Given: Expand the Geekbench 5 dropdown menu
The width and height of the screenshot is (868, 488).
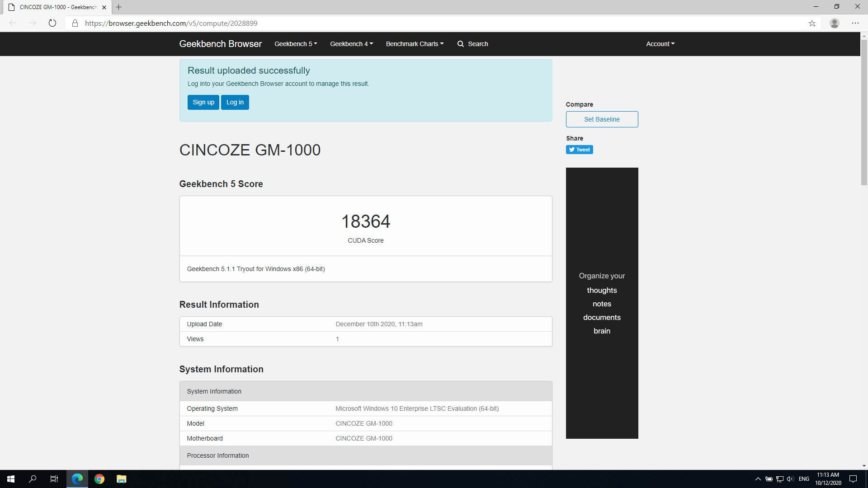Looking at the screenshot, I should [296, 44].
